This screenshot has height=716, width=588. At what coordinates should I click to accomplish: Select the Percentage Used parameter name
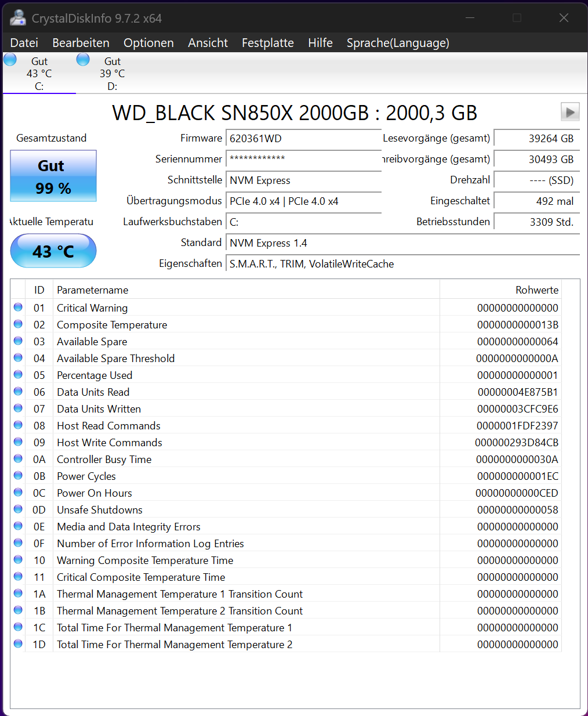(x=95, y=375)
